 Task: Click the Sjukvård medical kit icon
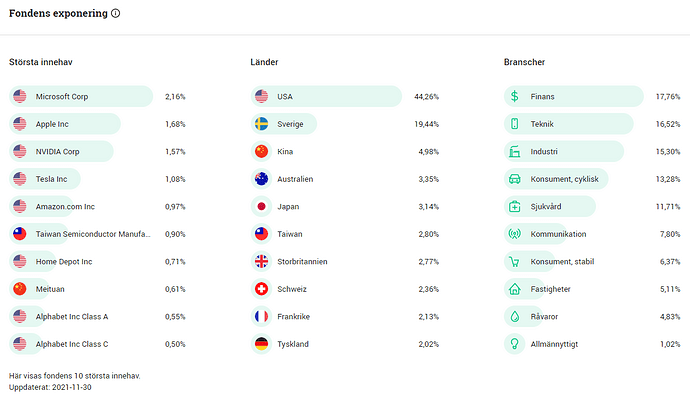(x=514, y=207)
